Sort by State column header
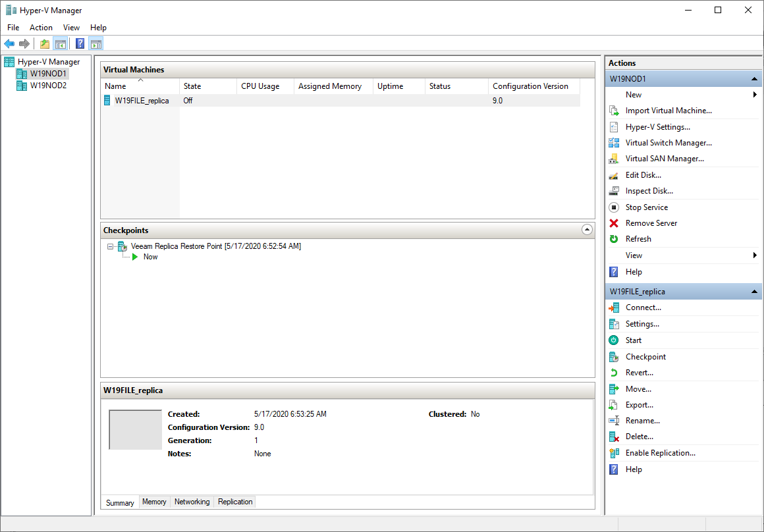 tap(208, 86)
